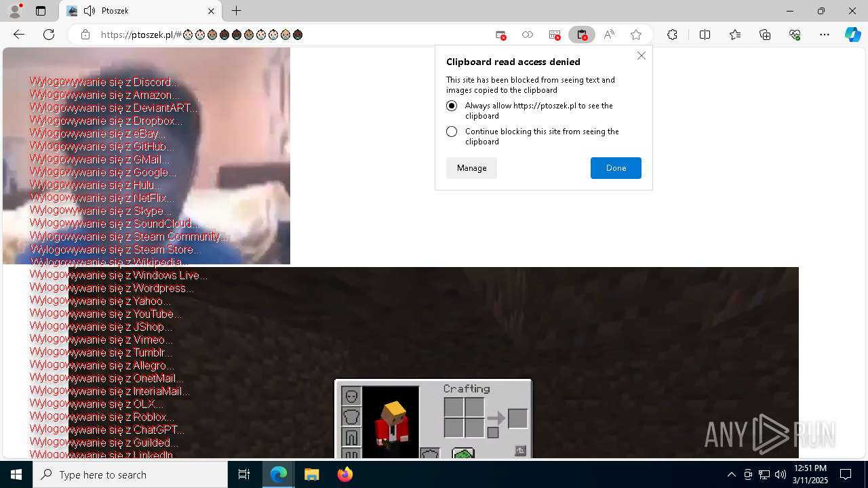Viewport: 868px width, 488px height.
Task: Click the Minecraft leggings armor slot
Action: point(351,436)
